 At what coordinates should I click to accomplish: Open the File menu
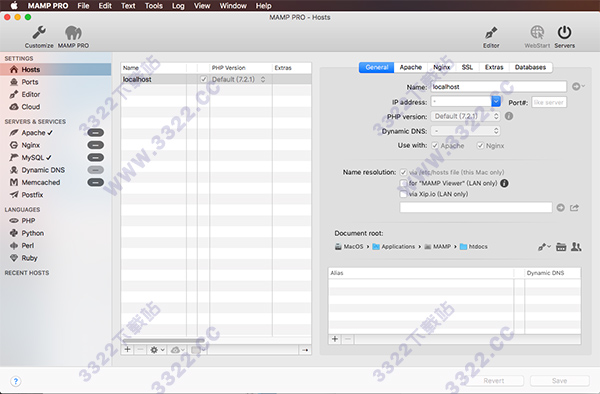[x=83, y=6]
